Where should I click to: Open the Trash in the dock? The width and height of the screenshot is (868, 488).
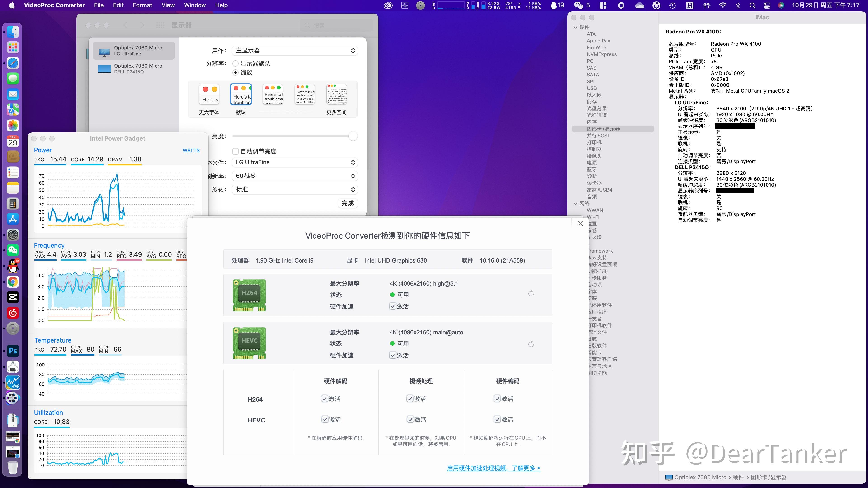pos(13,467)
